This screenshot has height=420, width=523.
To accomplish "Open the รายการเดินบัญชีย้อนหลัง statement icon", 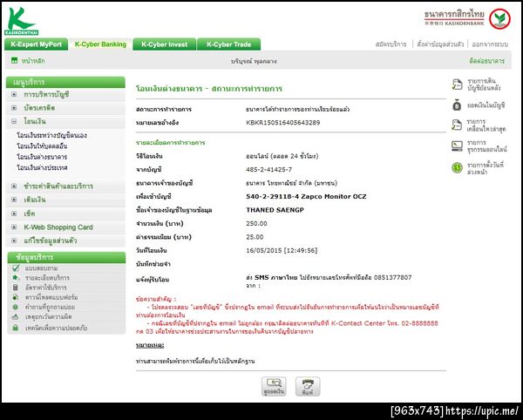I will click(457, 85).
